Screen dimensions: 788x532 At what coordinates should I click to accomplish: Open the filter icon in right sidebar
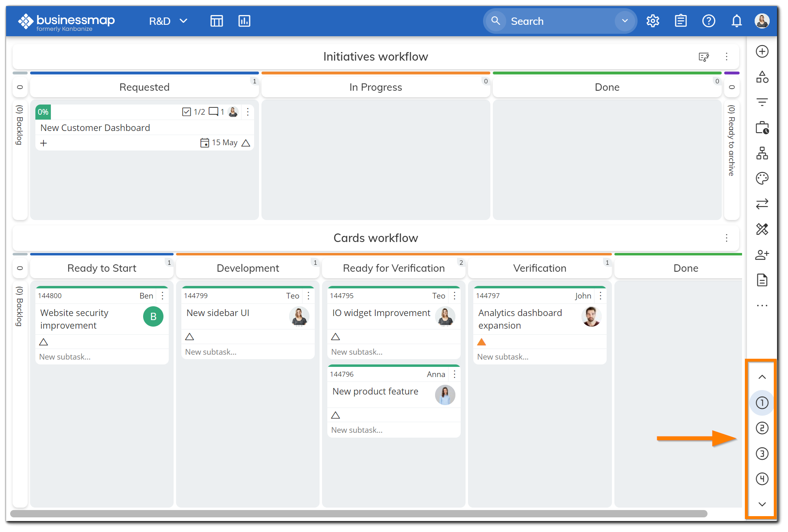(762, 102)
